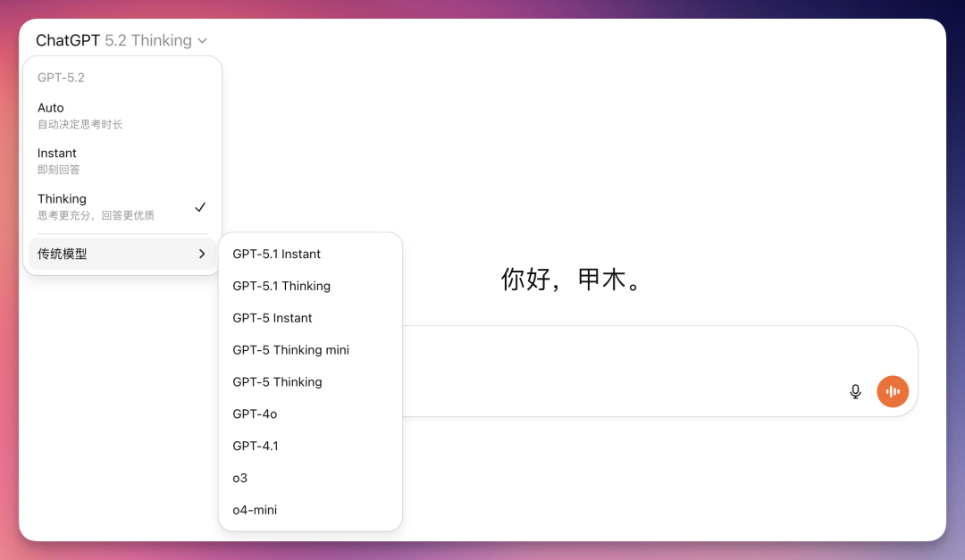The image size is (965, 560).
Task: Select GPT-5 Thinking mini
Action: 290,350
